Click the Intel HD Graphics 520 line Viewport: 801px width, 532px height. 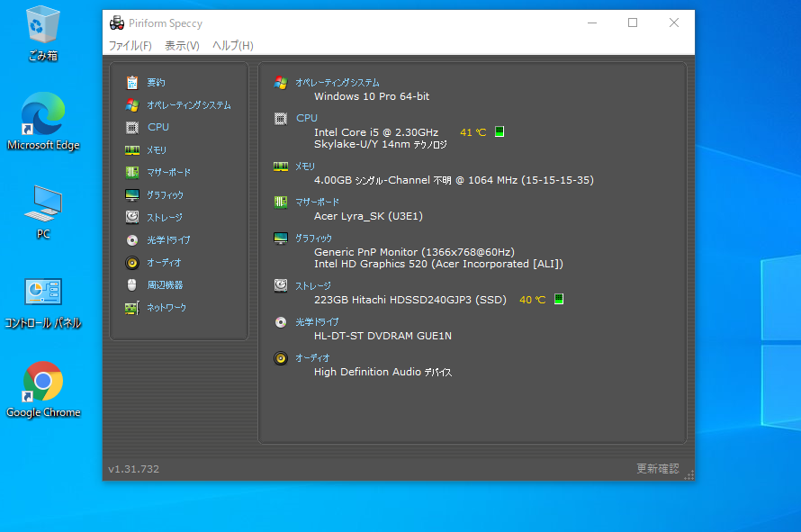click(x=438, y=264)
